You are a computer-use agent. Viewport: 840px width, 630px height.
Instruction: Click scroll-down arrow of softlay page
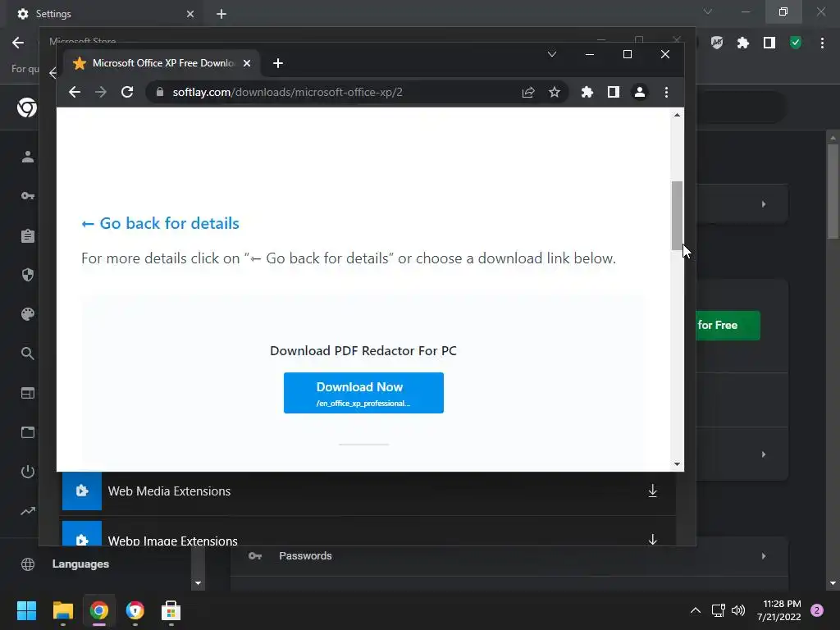[677, 464]
